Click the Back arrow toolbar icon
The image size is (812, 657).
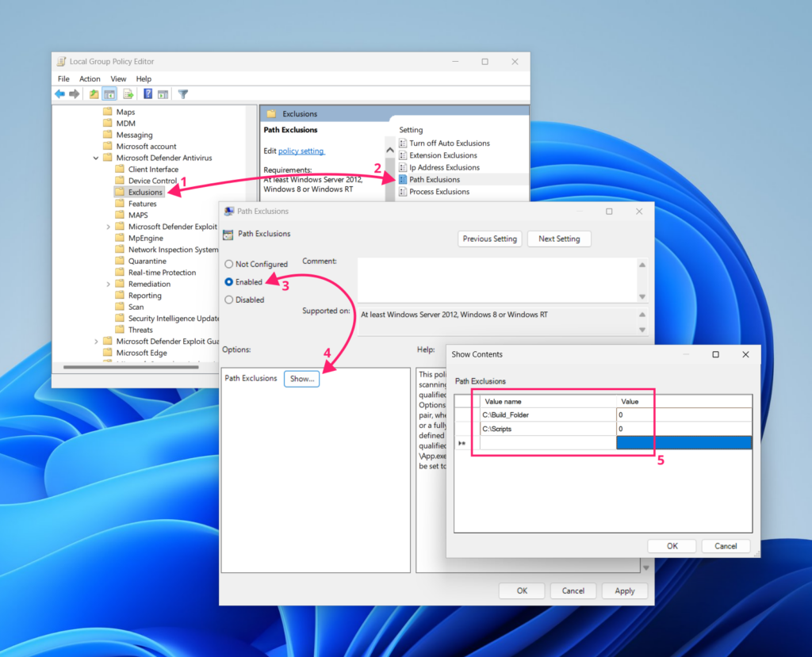[60, 94]
